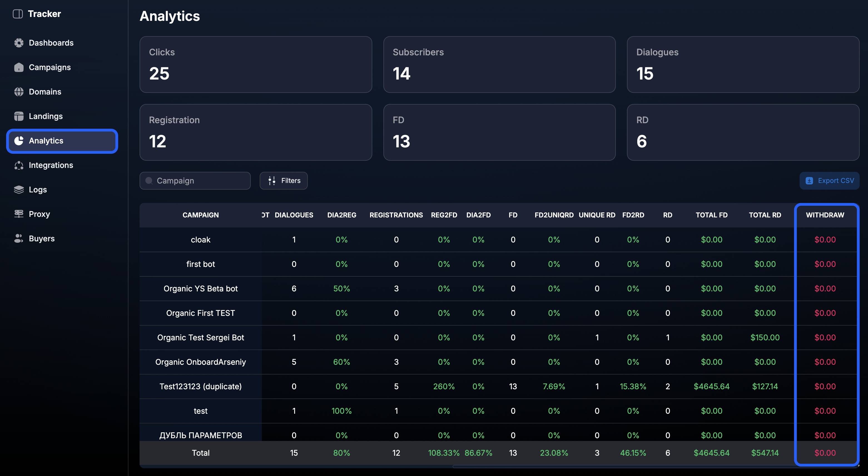Sort by CAMPAIGN column header

(x=200, y=215)
